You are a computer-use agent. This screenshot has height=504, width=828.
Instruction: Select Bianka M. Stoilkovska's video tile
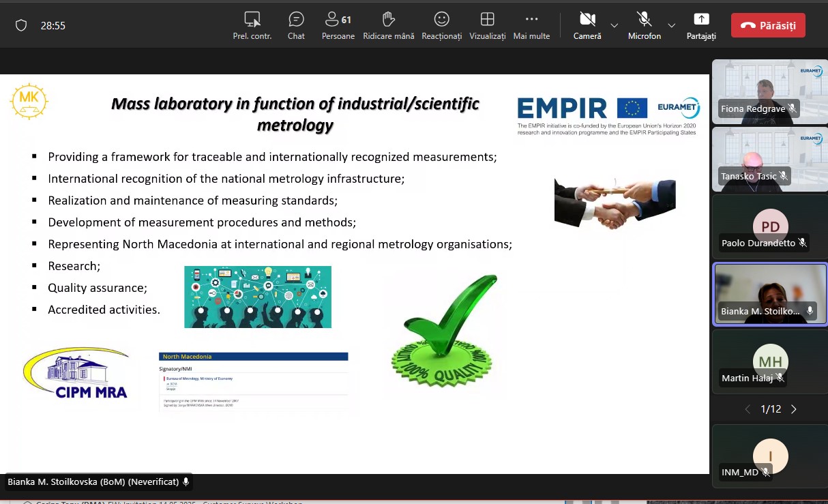[x=769, y=293]
